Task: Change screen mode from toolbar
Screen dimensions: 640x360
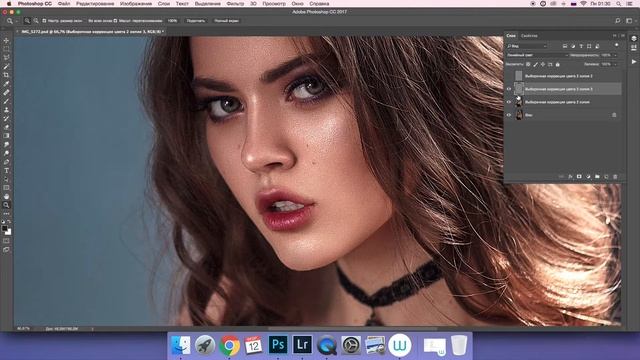Action: tap(6, 249)
